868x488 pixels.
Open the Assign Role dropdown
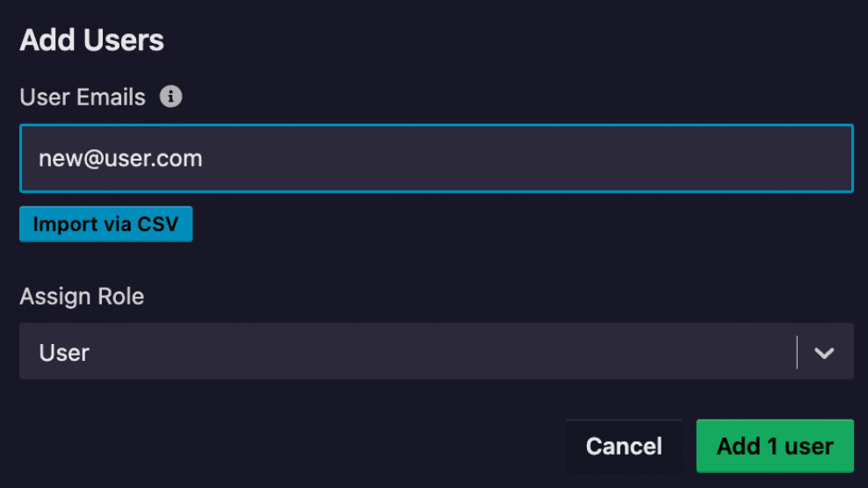(x=436, y=352)
